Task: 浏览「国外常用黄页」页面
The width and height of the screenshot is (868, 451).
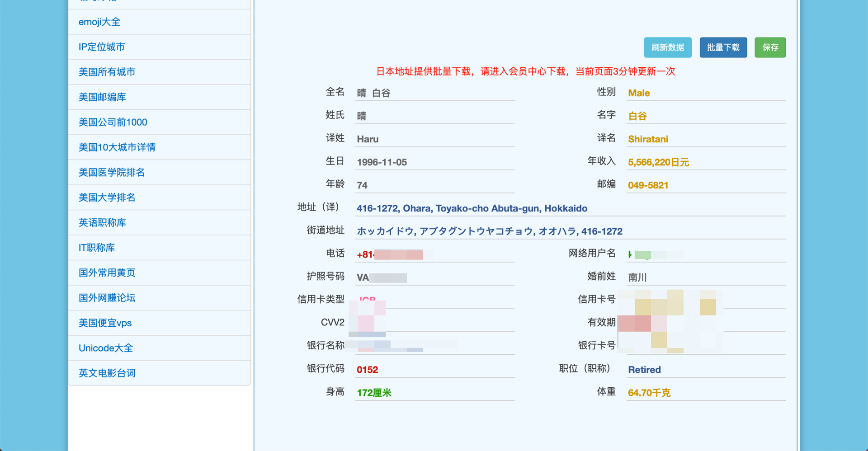Action: click(x=107, y=272)
